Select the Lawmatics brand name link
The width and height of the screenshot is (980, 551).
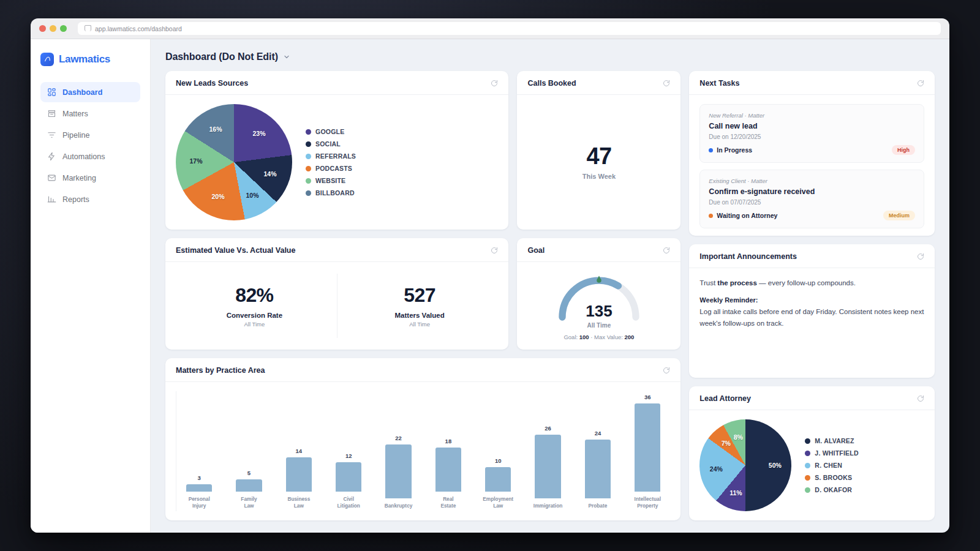[85, 59]
